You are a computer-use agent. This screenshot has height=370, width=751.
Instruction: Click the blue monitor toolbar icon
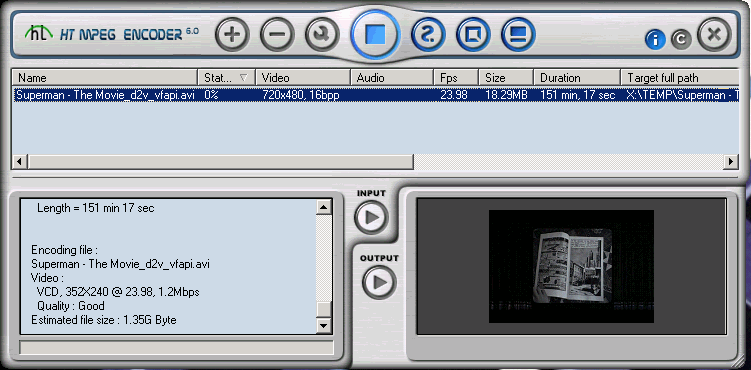tap(518, 34)
